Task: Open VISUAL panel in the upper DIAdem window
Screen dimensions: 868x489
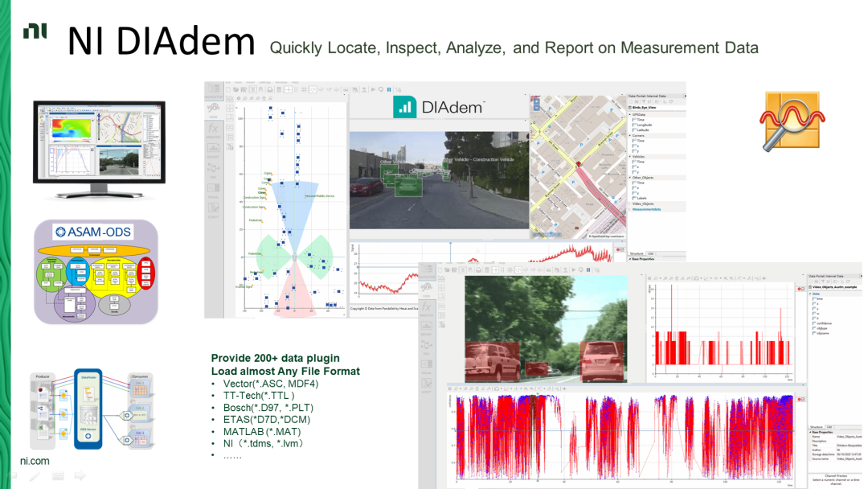Action: pyautogui.click(x=213, y=191)
